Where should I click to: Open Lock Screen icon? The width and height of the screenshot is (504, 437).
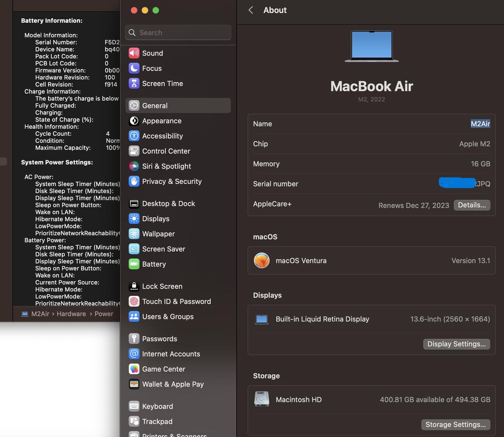pyautogui.click(x=134, y=286)
